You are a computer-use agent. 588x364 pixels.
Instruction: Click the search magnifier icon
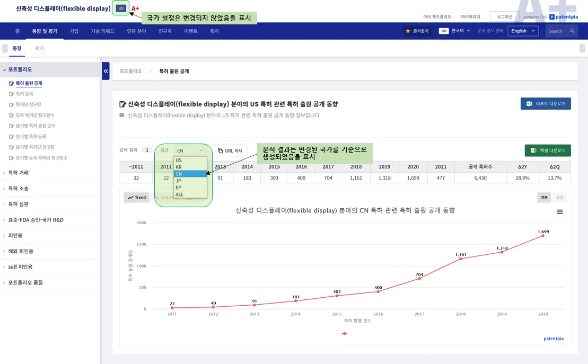(572, 31)
